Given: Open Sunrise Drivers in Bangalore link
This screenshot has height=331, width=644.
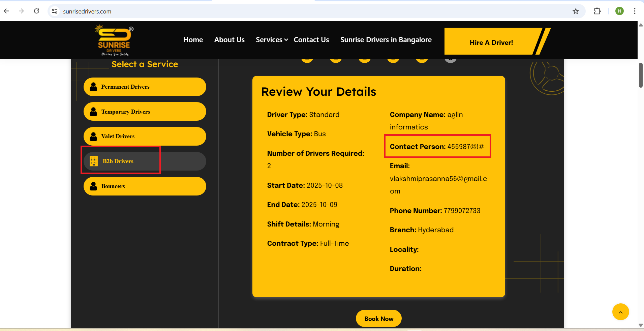Looking at the screenshot, I should pos(386,40).
